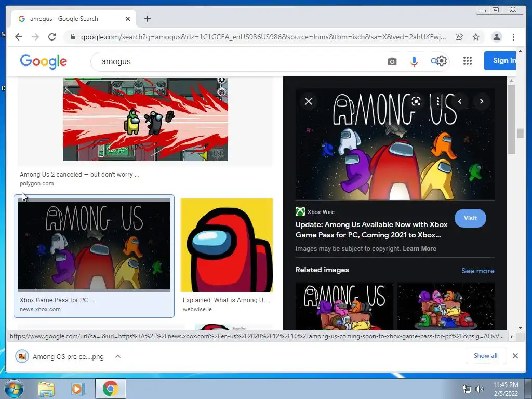Viewport: 532px width, 399px height.
Task: Open the polygon.com red kill image
Action: (x=145, y=119)
